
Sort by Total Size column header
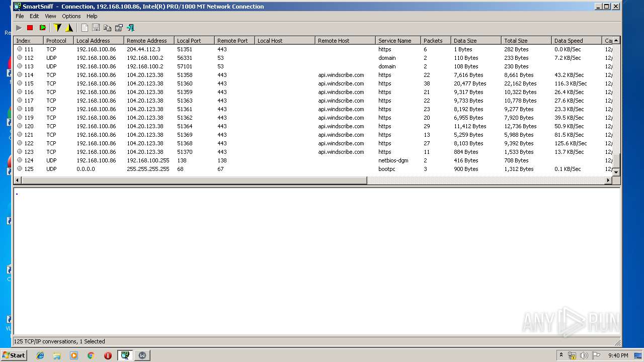click(526, 41)
